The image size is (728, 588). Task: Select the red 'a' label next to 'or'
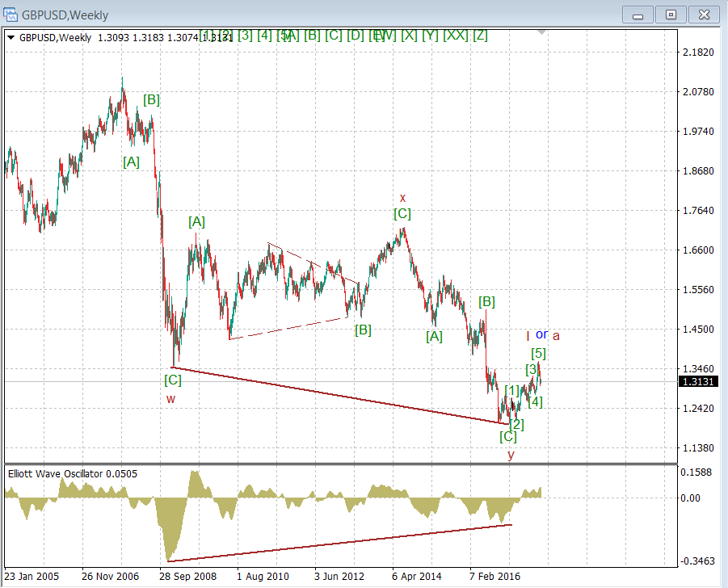(556, 335)
